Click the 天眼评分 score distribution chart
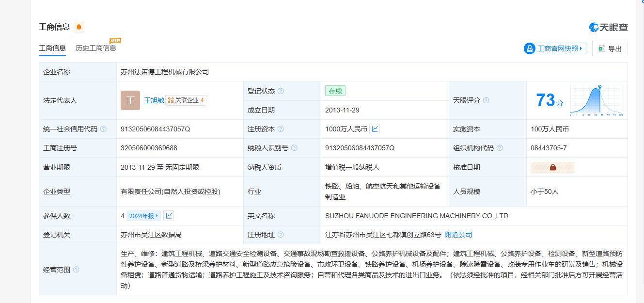The height and width of the screenshot is (303, 644). coord(596,100)
